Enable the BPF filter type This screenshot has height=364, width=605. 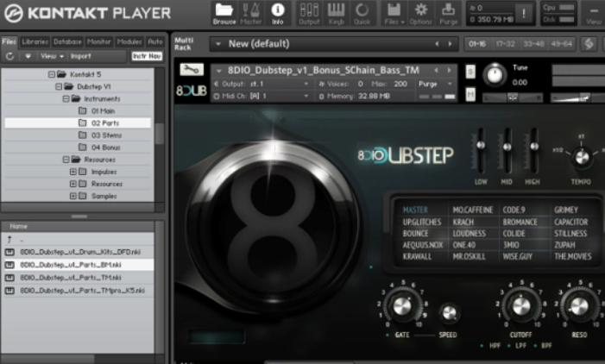[x=535, y=346]
